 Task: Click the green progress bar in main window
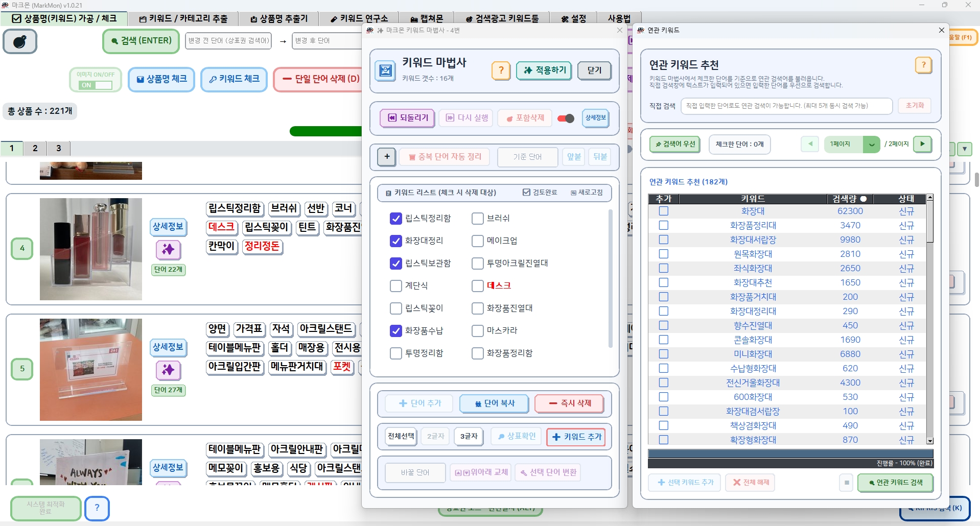[325, 131]
